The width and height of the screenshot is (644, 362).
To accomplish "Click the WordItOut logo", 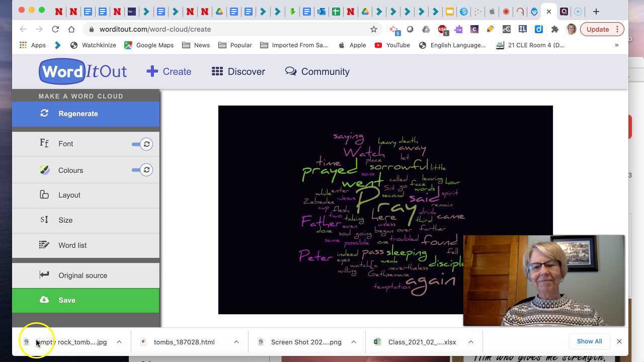I will (x=83, y=71).
